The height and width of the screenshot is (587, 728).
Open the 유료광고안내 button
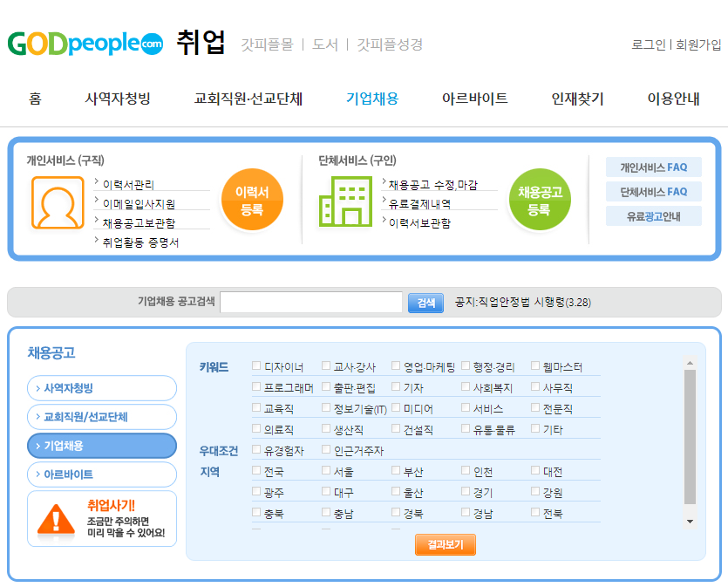pyautogui.click(x=654, y=216)
